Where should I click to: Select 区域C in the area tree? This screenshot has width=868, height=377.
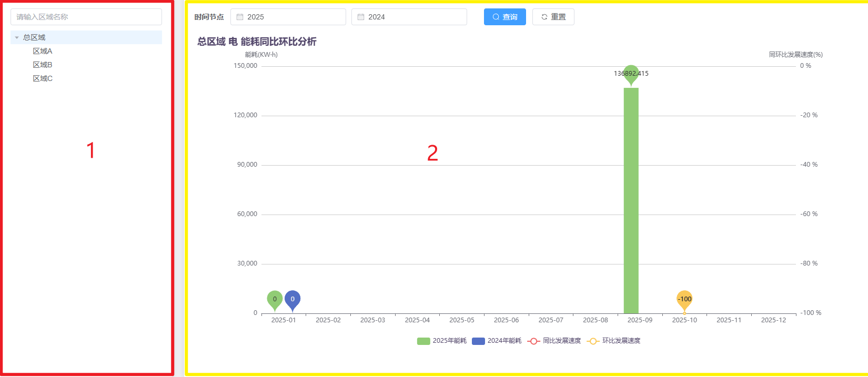43,78
